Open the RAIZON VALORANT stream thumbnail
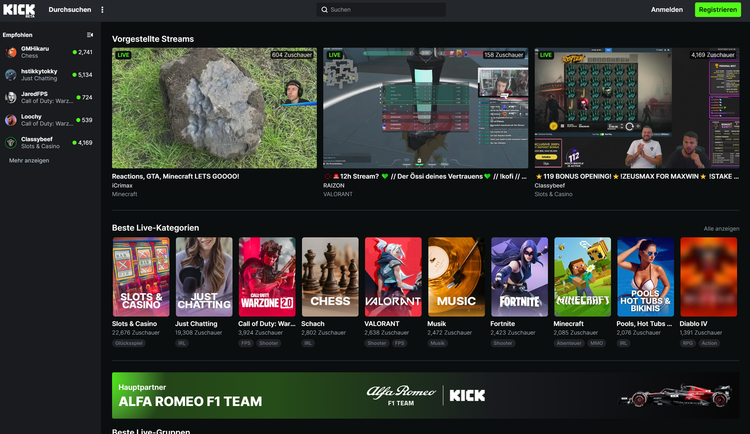Viewport: 750px width, 434px height. pos(425,108)
